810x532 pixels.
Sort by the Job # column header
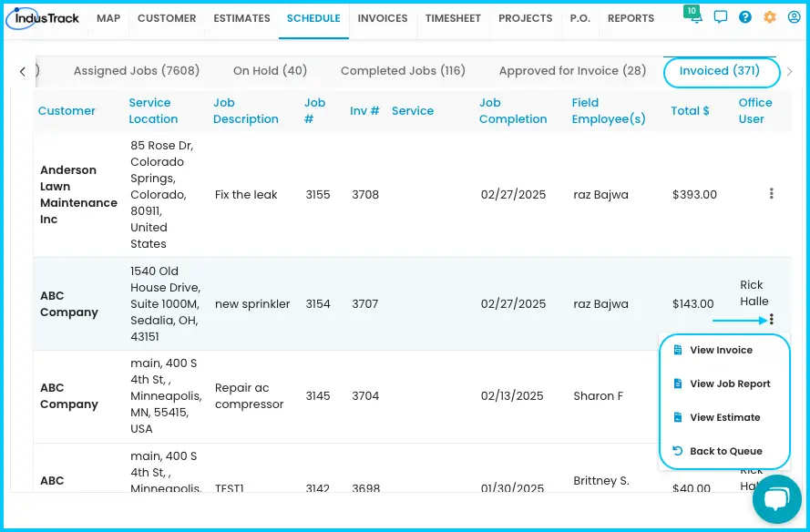click(x=314, y=110)
